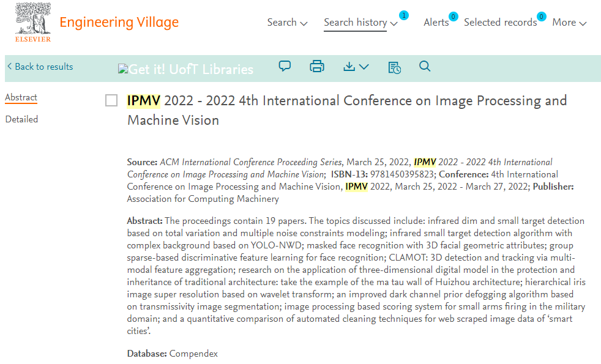Click the magnifier search icon in toolbar
The height and width of the screenshot is (364, 601).
(x=425, y=66)
